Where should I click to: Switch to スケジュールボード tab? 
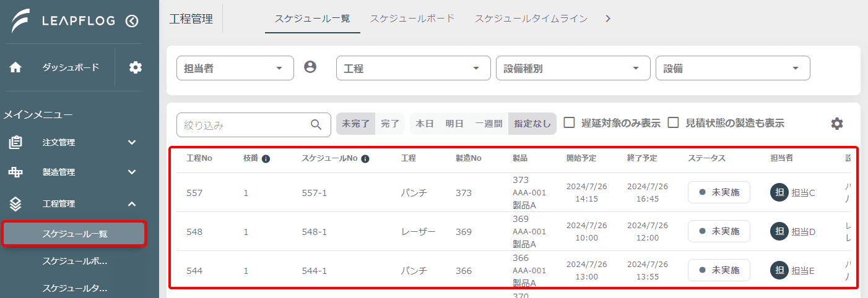pyautogui.click(x=412, y=19)
